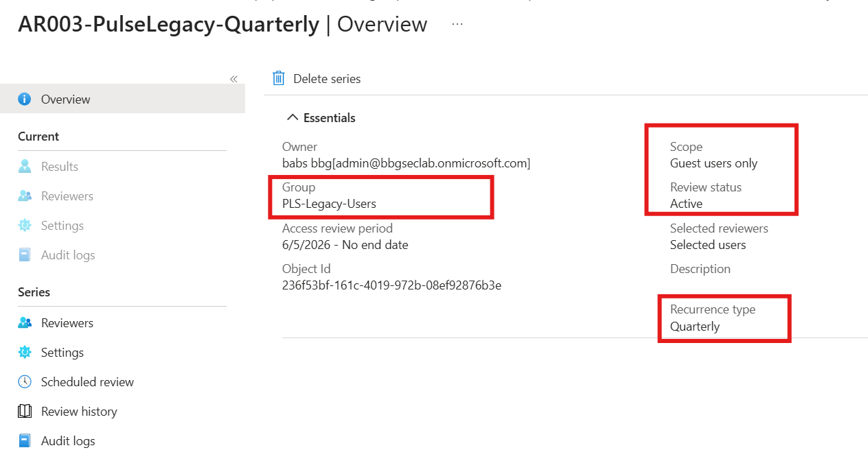Open the ellipsis more options menu

[457, 25]
